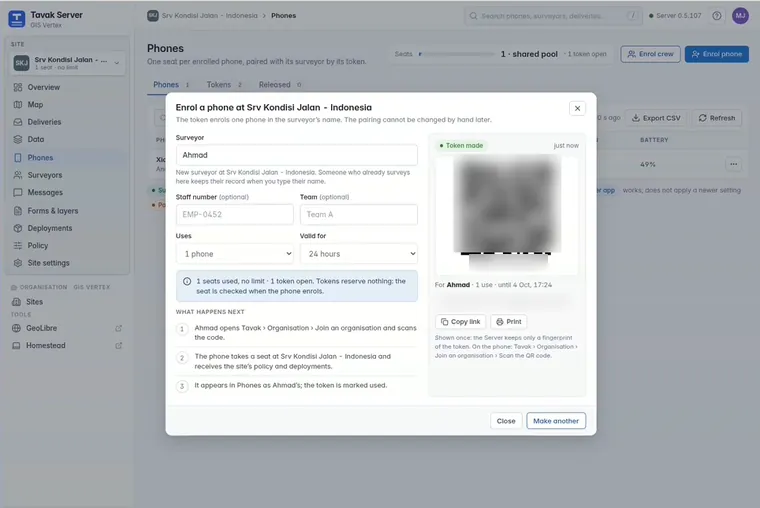Select Phones in the sidebar
This screenshot has height=508, width=760.
[x=67, y=158]
